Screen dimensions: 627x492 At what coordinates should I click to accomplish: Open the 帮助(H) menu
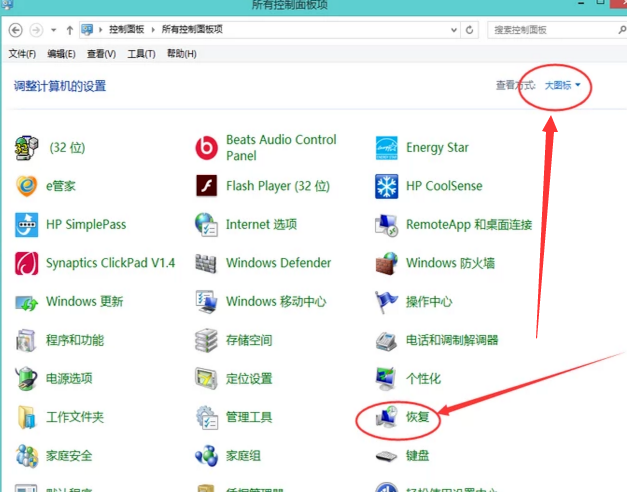coord(182,54)
